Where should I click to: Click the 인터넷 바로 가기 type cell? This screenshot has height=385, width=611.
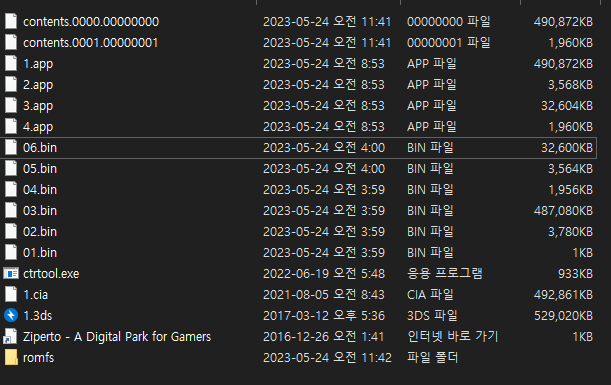click(x=452, y=336)
